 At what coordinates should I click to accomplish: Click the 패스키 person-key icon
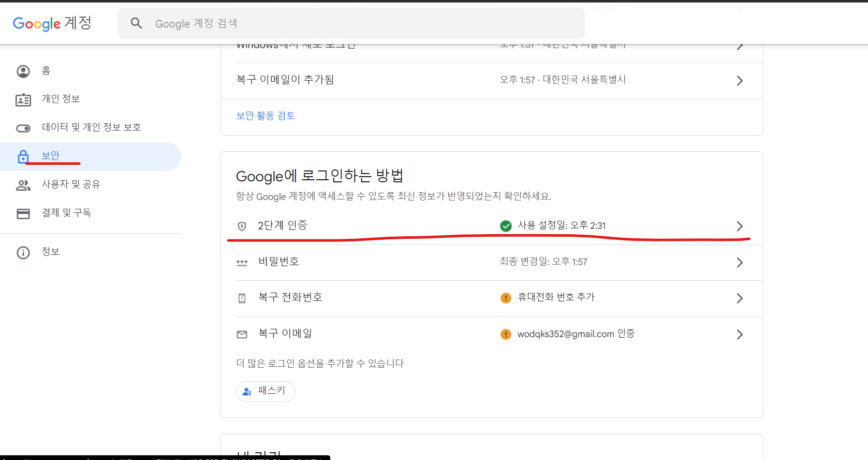[x=247, y=392]
